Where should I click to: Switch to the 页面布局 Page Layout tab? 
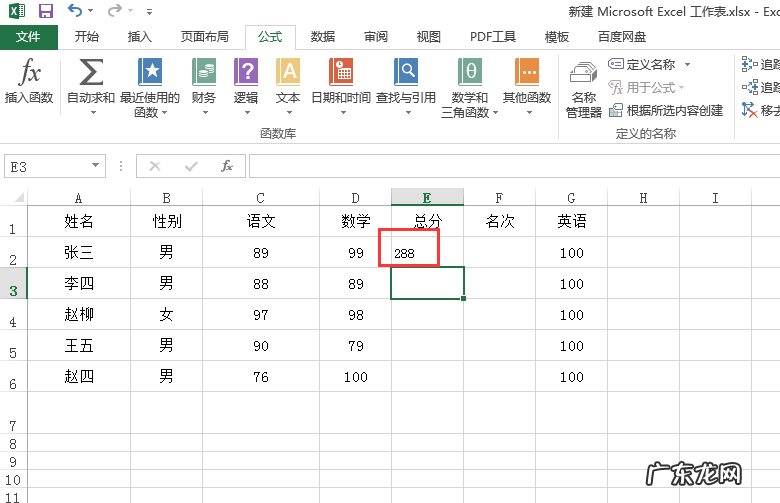point(204,37)
